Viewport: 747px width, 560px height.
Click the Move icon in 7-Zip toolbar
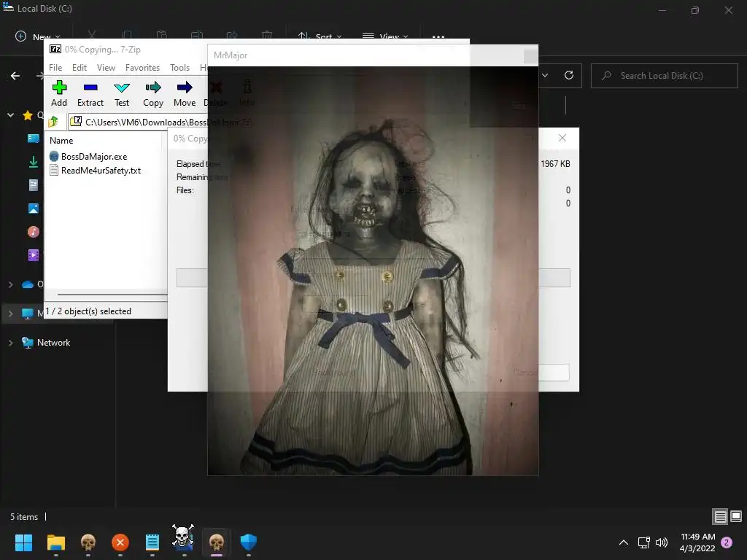(185, 93)
